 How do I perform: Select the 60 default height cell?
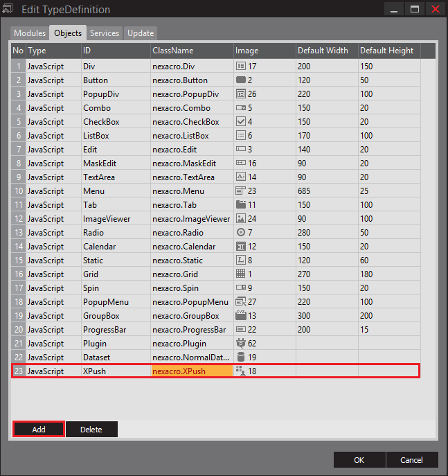(x=389, y=261)
